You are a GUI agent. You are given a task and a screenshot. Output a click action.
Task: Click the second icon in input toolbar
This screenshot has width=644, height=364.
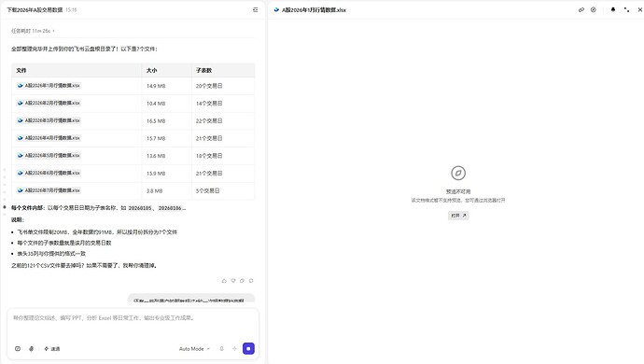click(31, 349)
